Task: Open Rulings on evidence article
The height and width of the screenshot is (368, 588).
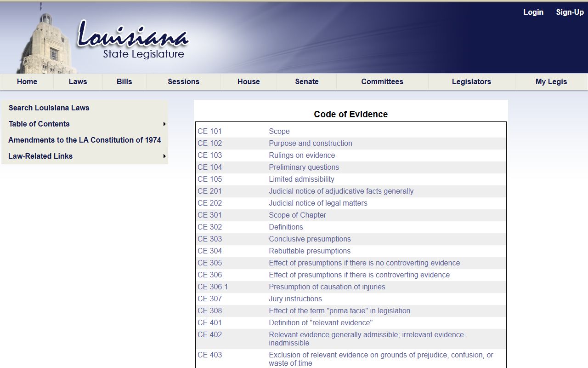Action: coord(302,155)
